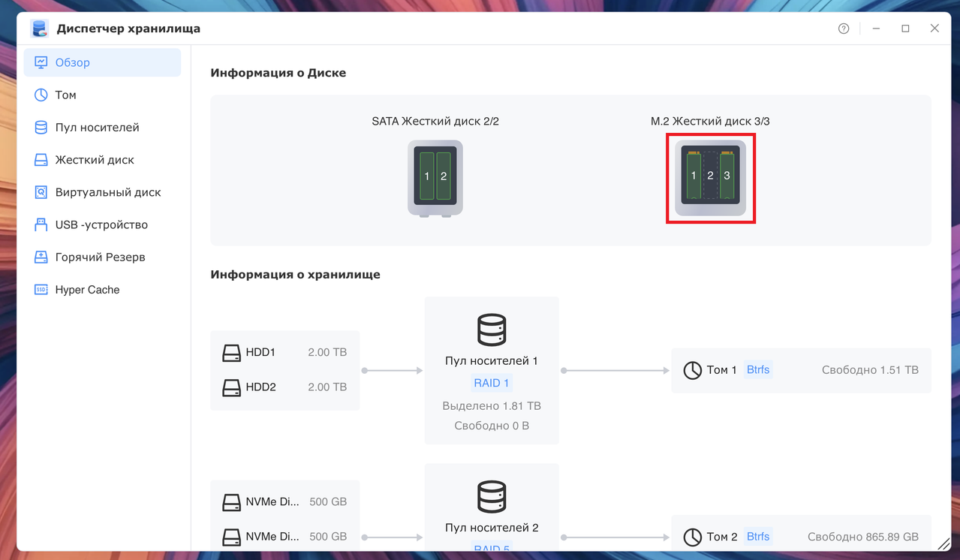Click the Btrfs tag next to Том 2
960x560 pixels.
click(x=758, y=536)
